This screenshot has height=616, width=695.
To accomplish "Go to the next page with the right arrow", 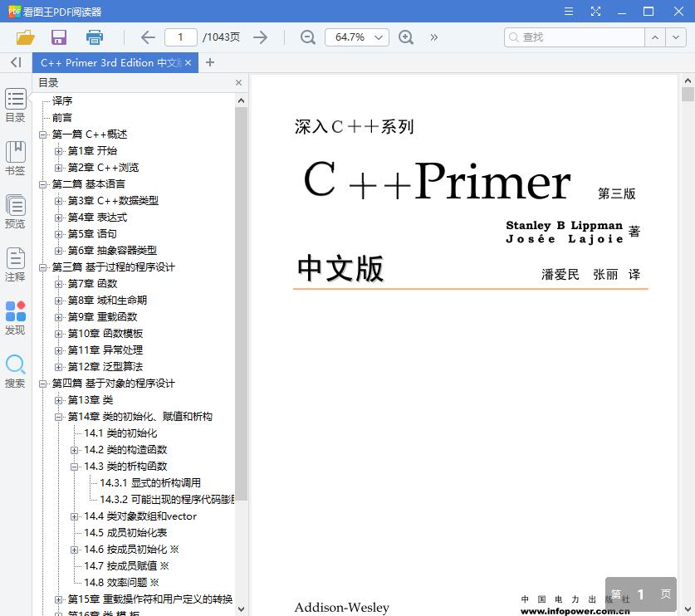I will point(261,37).
